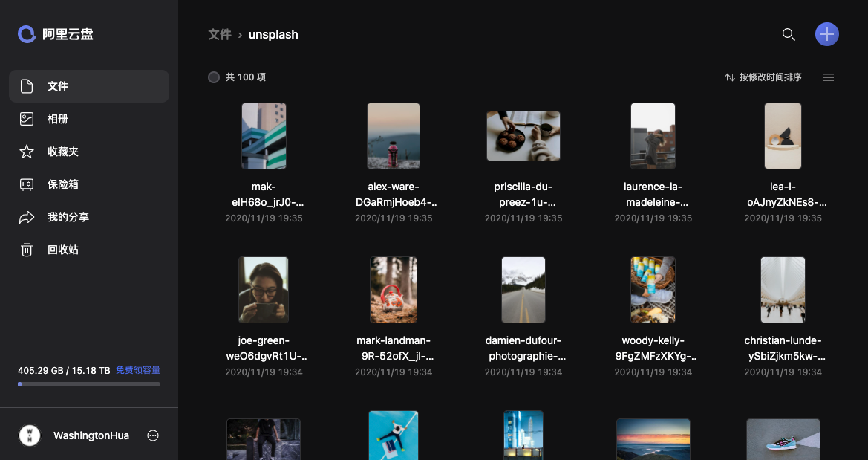This screenshot has width=868, height=460.
Task: Click the file name mak-eIH68o_jrJ0-...
Action: coord(268,195)
